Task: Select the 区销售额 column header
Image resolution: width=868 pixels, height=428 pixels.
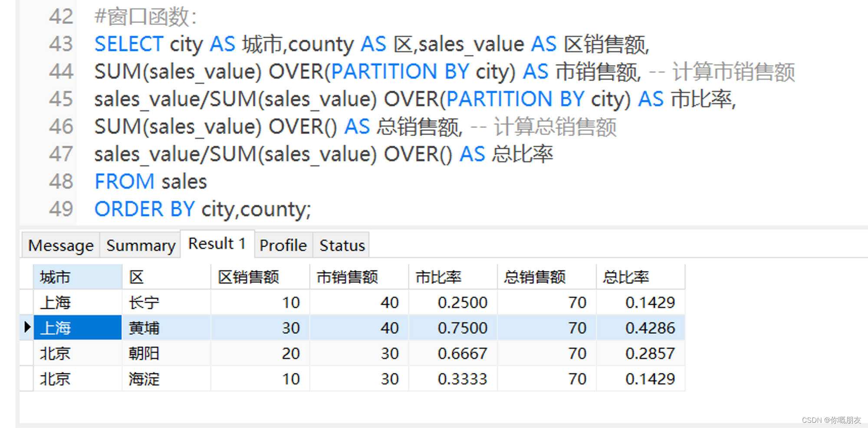Action: tap(248, 276)
